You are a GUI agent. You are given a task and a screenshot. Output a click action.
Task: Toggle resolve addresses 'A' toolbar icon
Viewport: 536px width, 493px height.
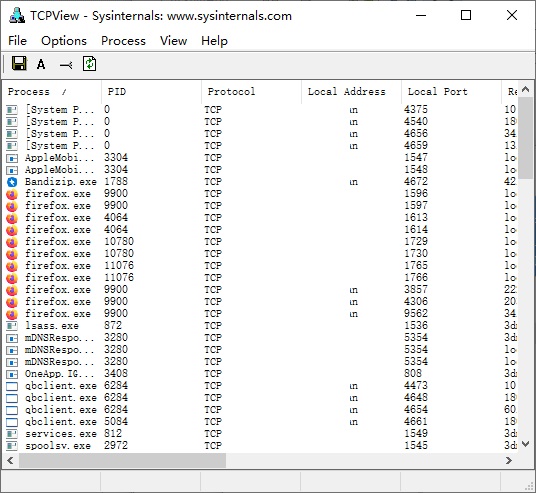41,64
